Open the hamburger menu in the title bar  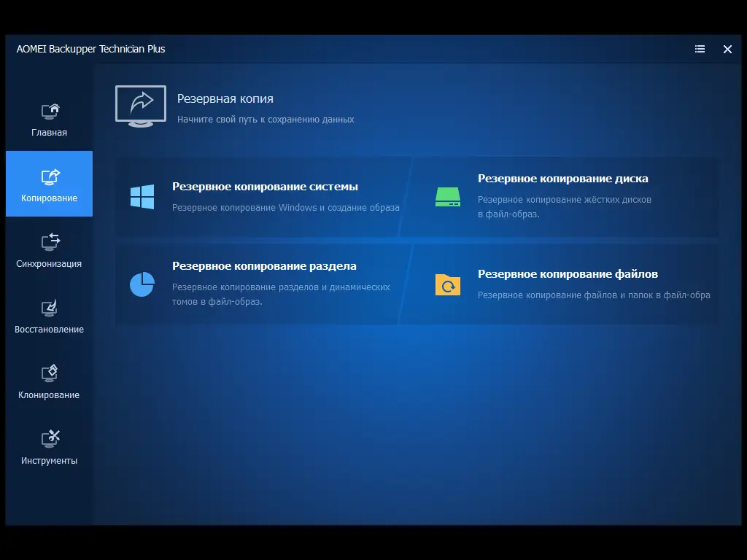700,49
